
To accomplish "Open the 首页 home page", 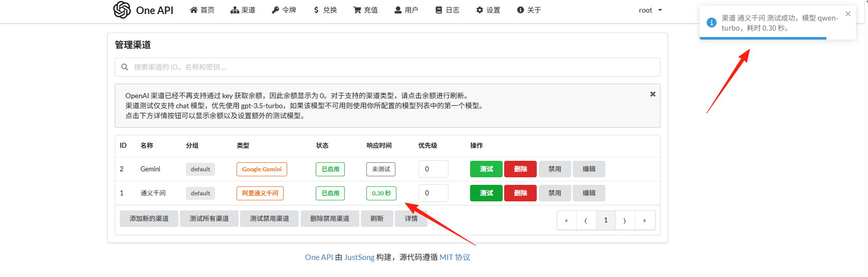I will coord(202,10).
